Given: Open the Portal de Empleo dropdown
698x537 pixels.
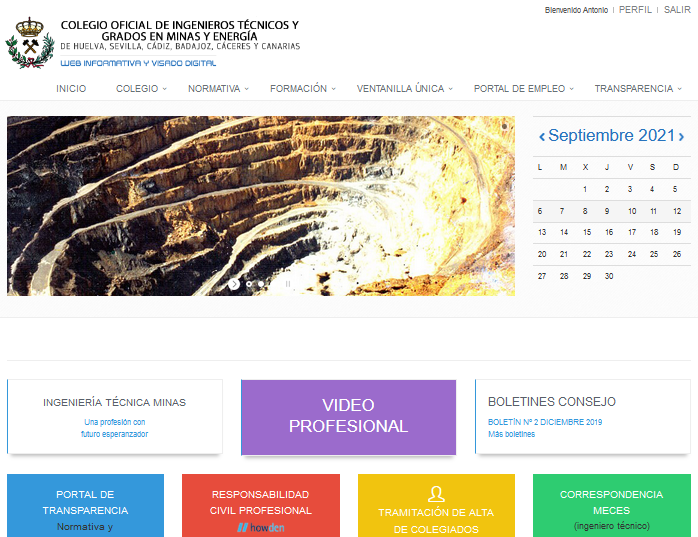Looking at the screenshot, I should pyautogui.click(x=523, y=88).
